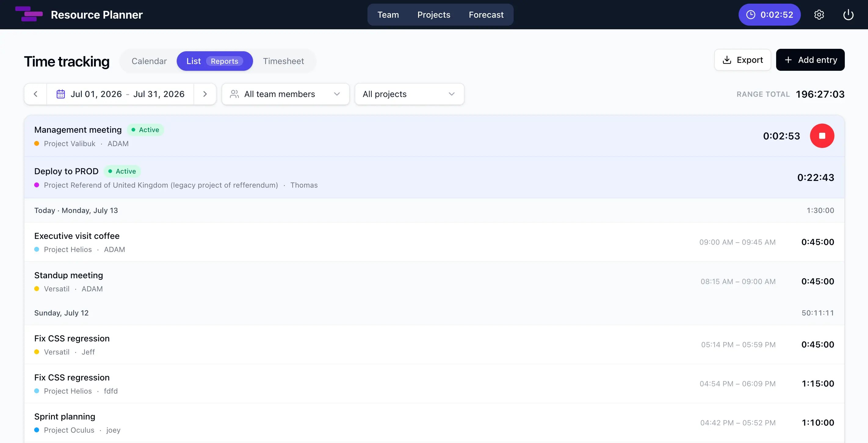Image resolution: width=868 pixels, height=443 pixels.
Task: Open the Forecast nav tab
Action: [x=486, y=14]
